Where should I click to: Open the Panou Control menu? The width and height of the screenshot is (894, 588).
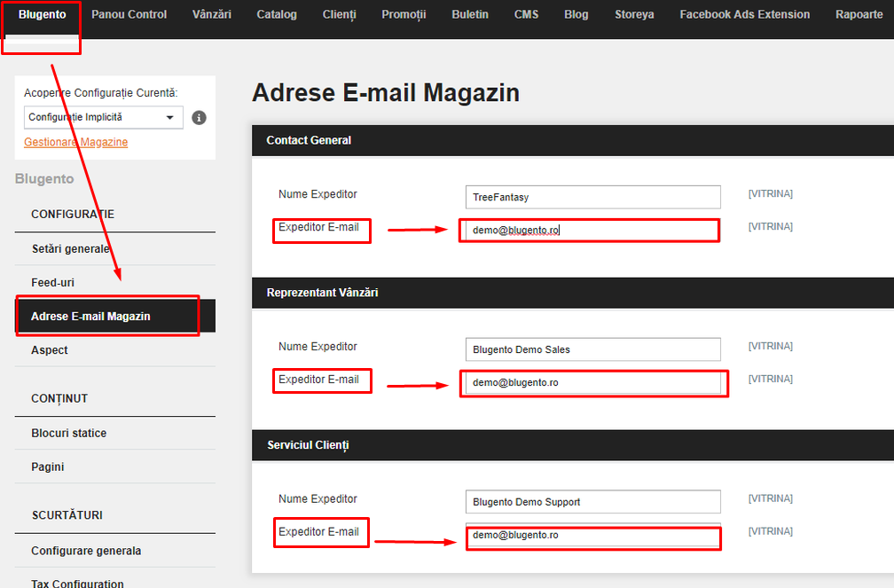[129, 15]
